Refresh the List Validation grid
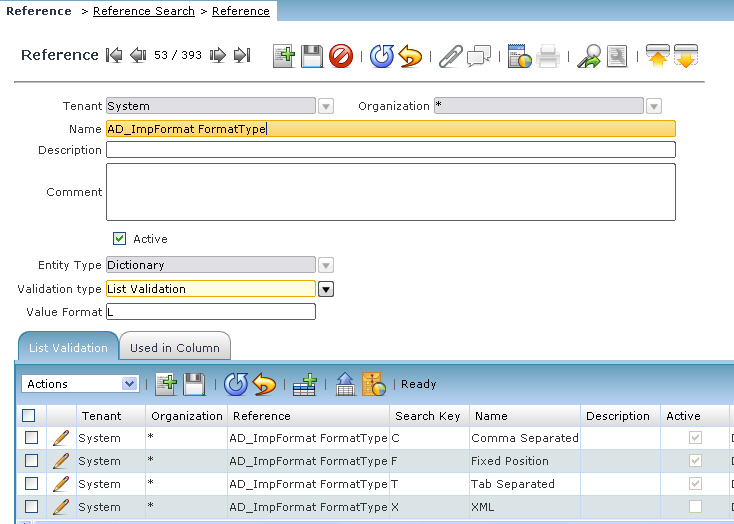 [x=236, y=384]
